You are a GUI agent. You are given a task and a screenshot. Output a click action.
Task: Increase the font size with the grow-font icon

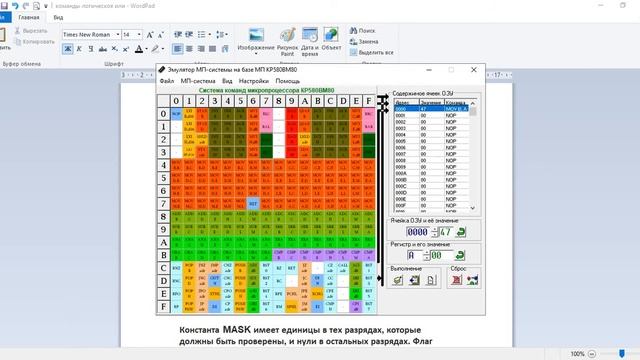click(x=150, y=35)
